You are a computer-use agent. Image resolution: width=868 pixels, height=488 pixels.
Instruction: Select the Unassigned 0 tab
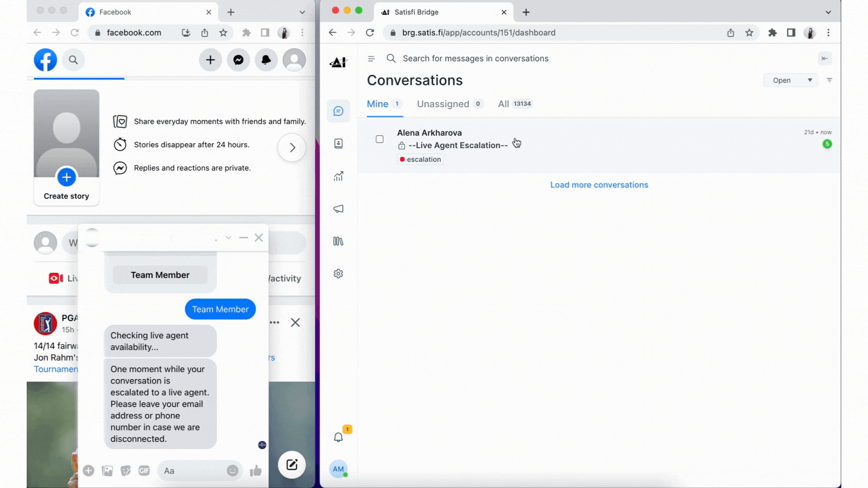(449, 103)
